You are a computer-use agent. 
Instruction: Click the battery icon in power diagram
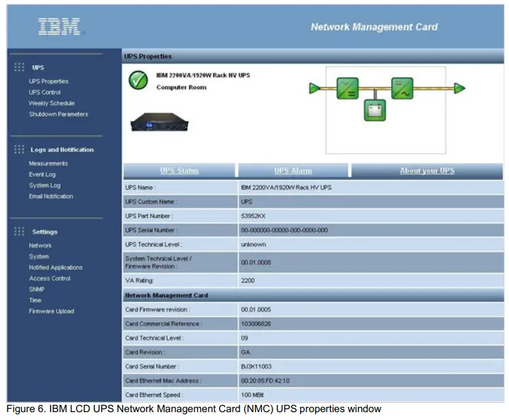[375, 110]
